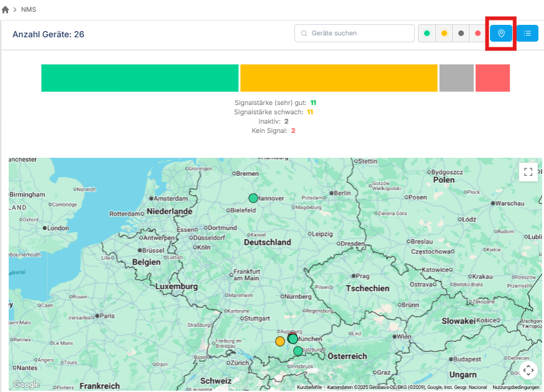Screen dimensions: 544x392
Task: Toggle green good-signal status filter
Action: tap(427, 34)
